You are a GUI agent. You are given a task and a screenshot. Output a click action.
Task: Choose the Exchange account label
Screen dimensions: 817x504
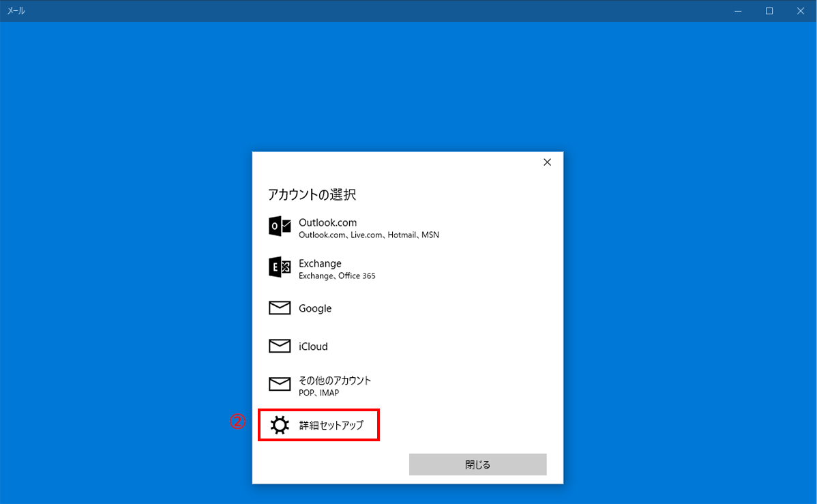[x=320, y=263]
